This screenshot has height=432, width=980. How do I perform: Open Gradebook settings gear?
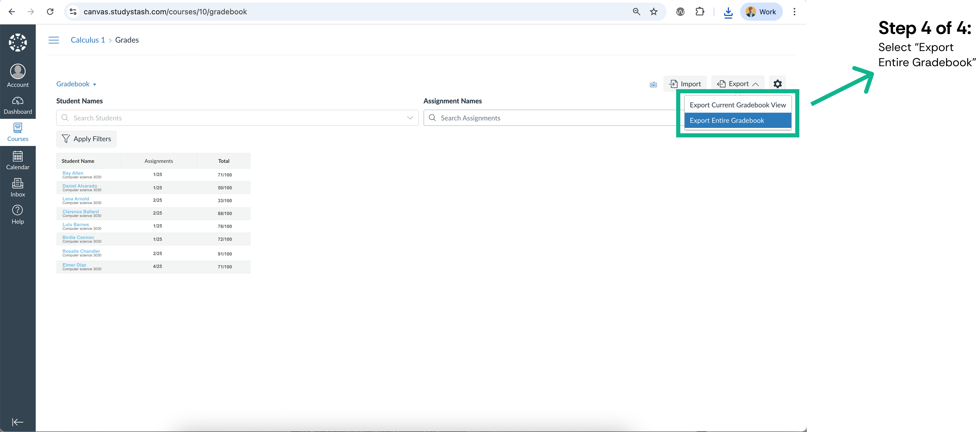[x=778, y=84]
